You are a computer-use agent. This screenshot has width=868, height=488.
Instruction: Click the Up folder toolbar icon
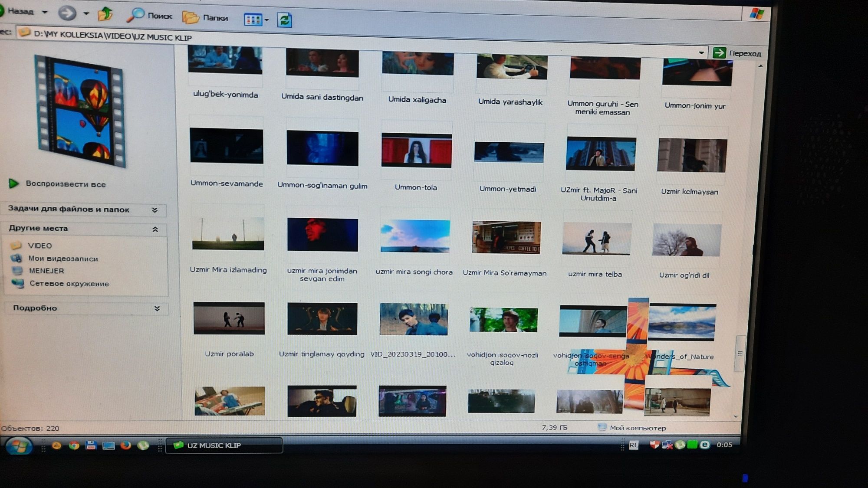click(105, 14)
